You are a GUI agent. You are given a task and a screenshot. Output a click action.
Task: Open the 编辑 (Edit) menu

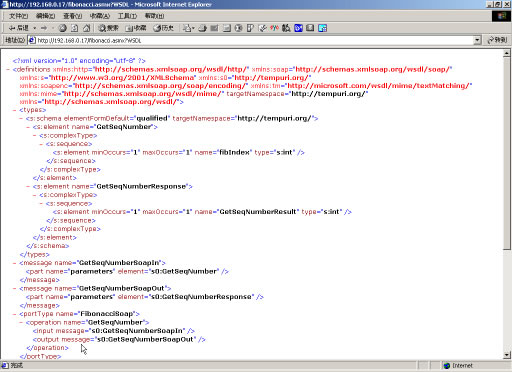point(45,16)
